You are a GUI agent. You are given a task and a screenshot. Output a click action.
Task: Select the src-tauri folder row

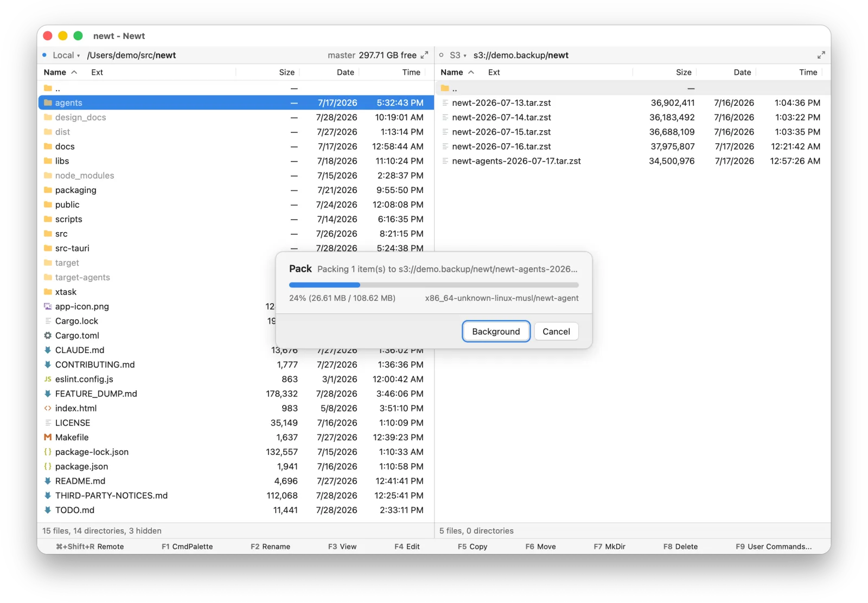pyautogui.click(x=236, y=248)
